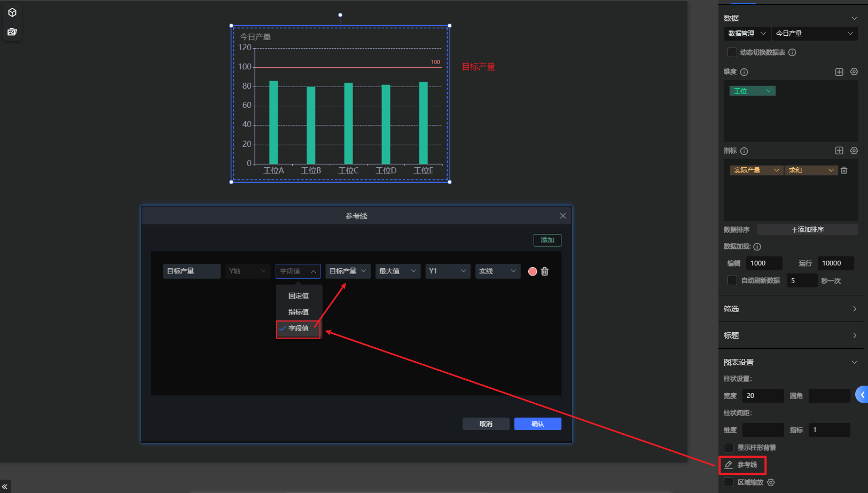Screen dimensions: 868x493
Task: Choose 指标值 option in the list
Action: (299, 312)
